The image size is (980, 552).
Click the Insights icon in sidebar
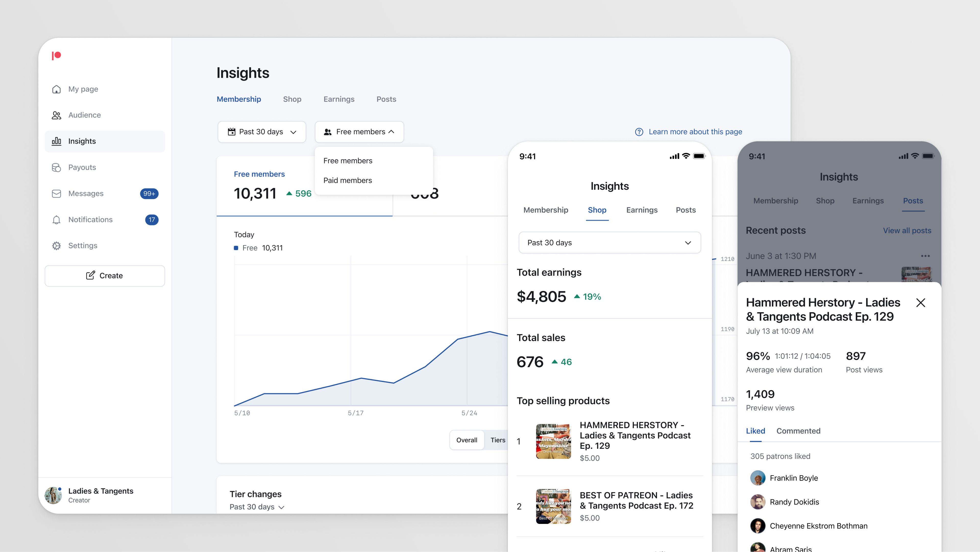click(x=57, y=141)
